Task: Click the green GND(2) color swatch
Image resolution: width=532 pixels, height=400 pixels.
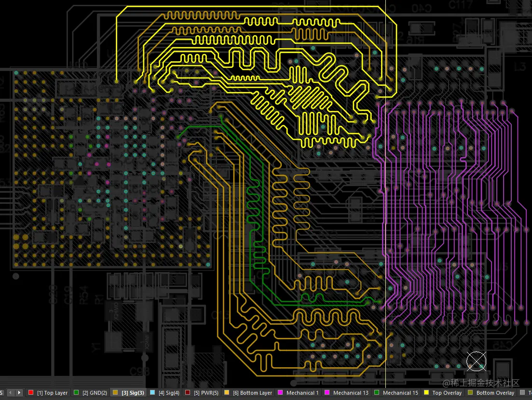Action: [x=76, y=393]
